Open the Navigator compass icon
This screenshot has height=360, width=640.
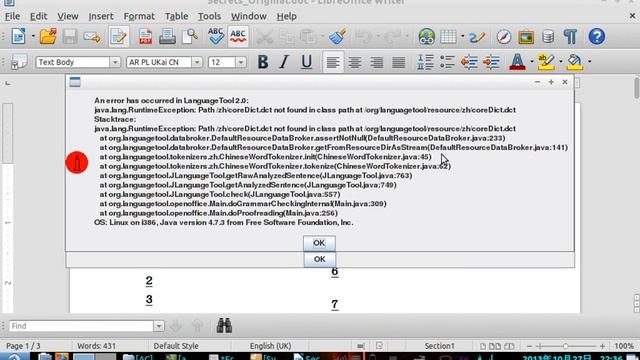click(x=504, y=37)
